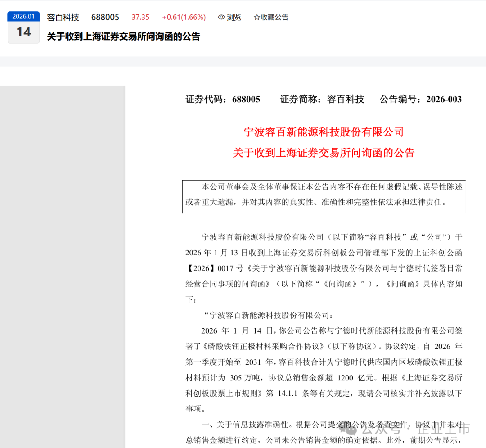486x448 pixels.
Task: Click text 证券代码：688005 in document
Action: pyautogui.click(x=223, y=99)
